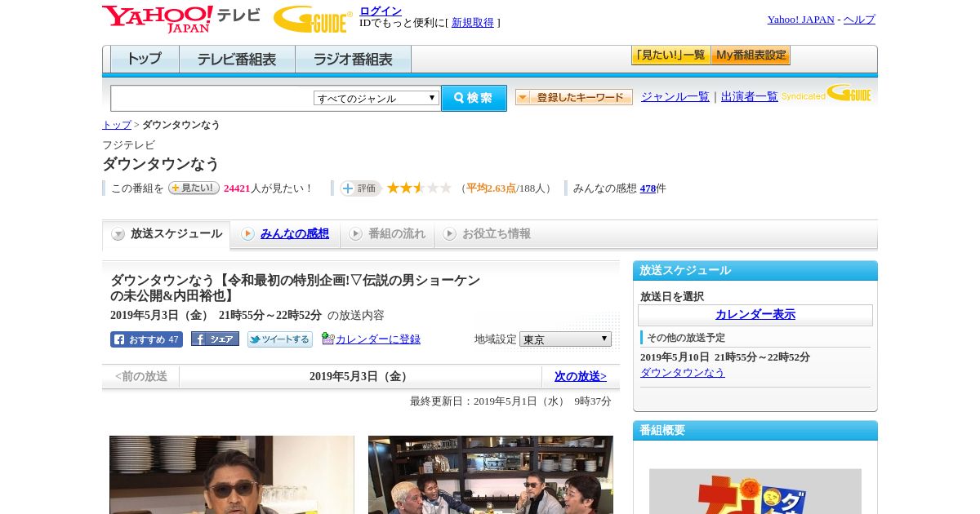
Task: Click the blue search button
Action: coord(474,98)
